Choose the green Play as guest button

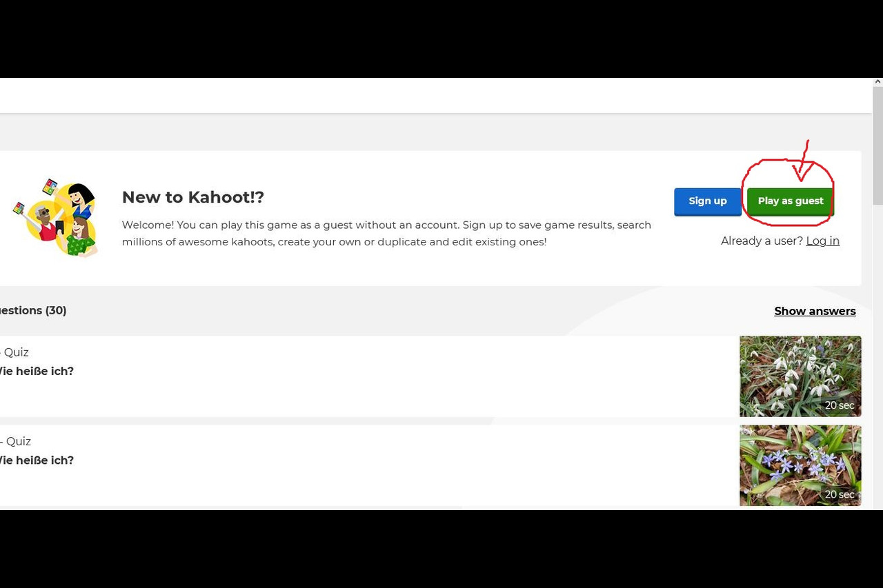790,201
